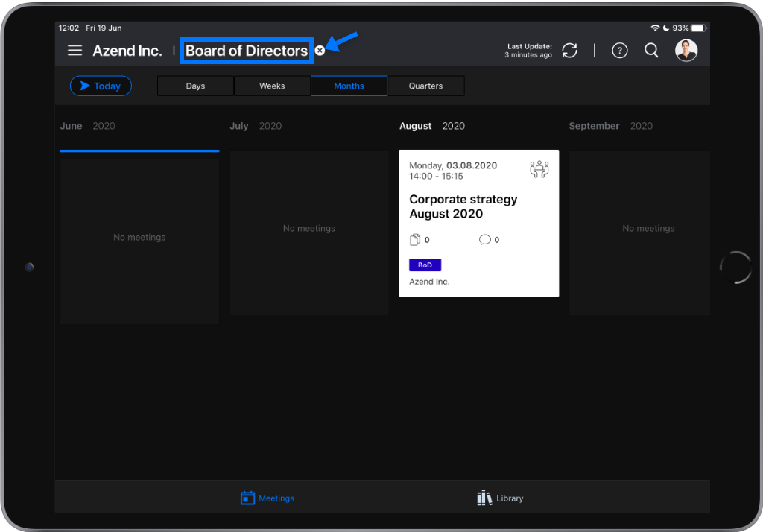Screen dimensions: 763x532
Task: Click the meeting date Monday, 03.08.2020
Action: [453, 165]
